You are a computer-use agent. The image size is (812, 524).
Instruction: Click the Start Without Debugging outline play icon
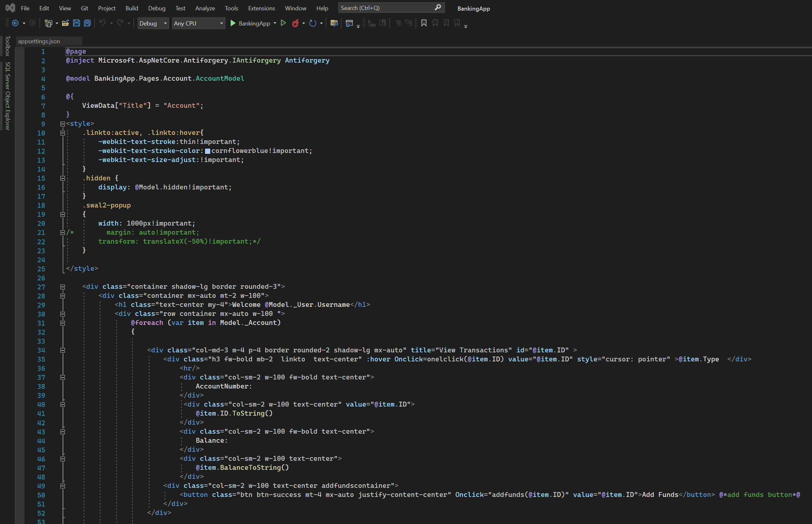pos(283,23)
